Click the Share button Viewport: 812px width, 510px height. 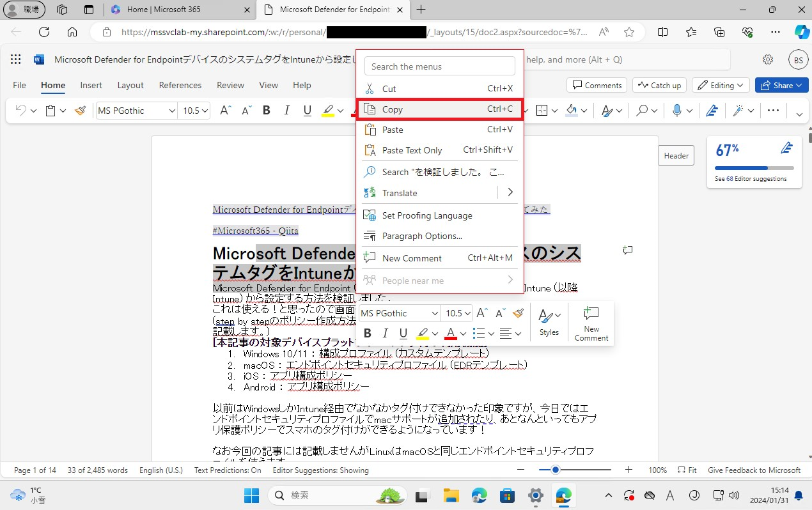point(782,85)
